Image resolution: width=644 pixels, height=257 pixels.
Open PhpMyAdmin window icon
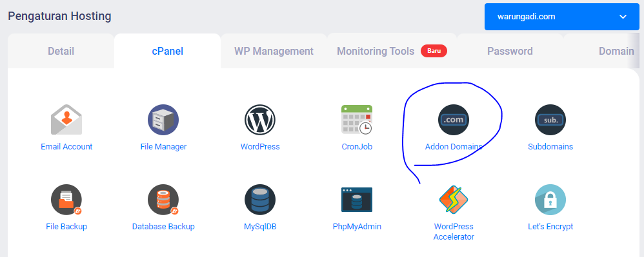pos(357,200)
